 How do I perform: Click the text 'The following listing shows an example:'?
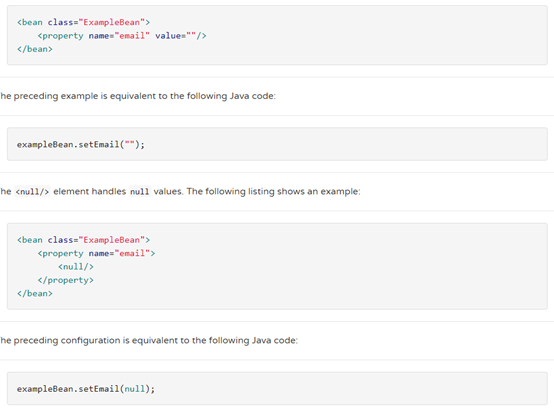click(273, 192)
